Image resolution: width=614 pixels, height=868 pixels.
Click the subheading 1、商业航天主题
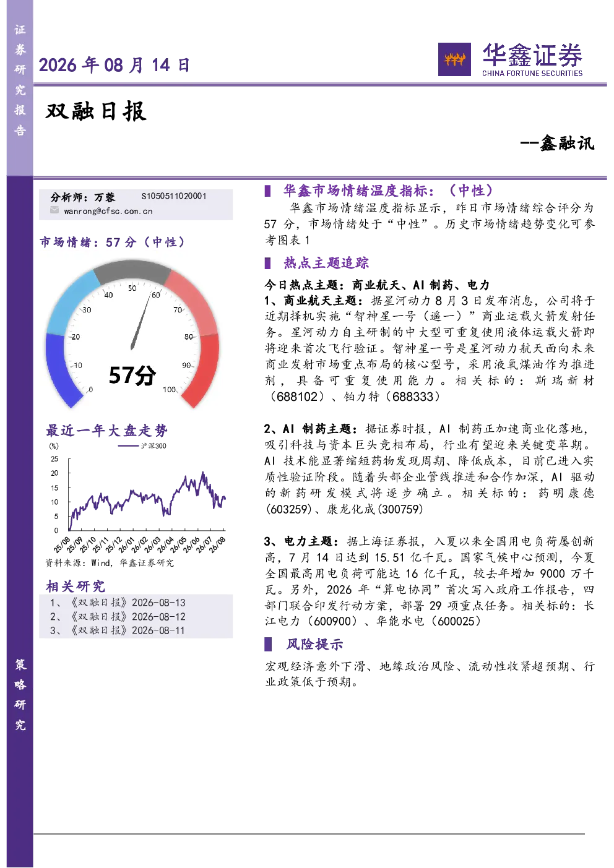[x=313, y=301]
